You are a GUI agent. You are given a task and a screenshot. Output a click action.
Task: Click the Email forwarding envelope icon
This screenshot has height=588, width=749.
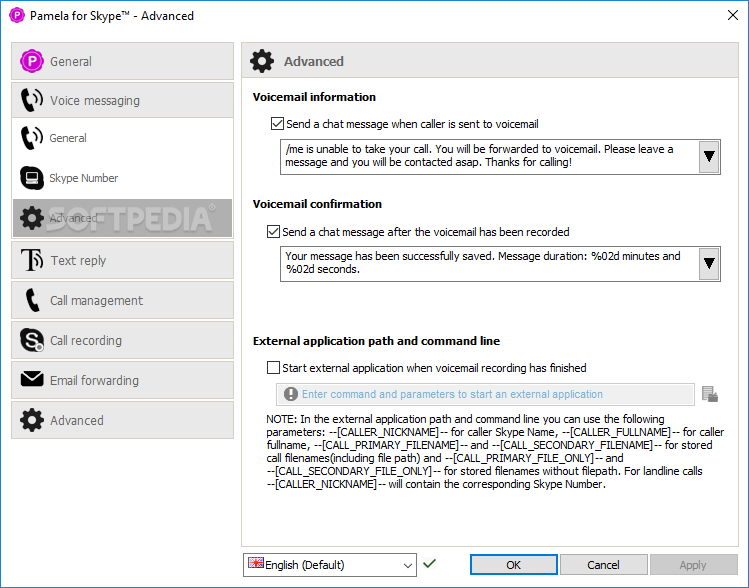pos(32,379)
